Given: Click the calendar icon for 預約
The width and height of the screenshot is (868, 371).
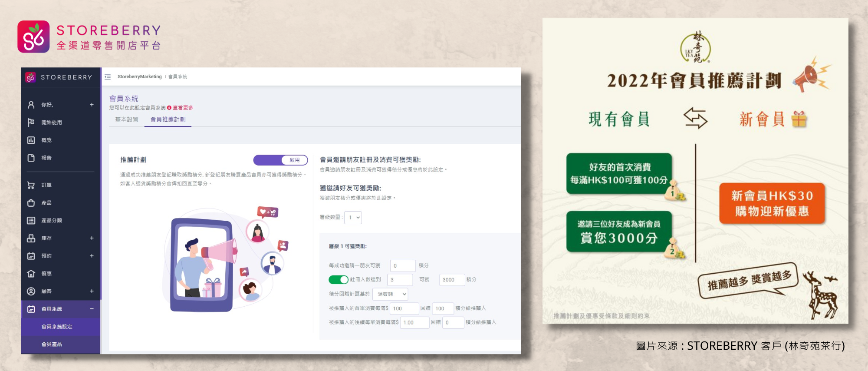Looking at the screenshot, I should [31, 256].
